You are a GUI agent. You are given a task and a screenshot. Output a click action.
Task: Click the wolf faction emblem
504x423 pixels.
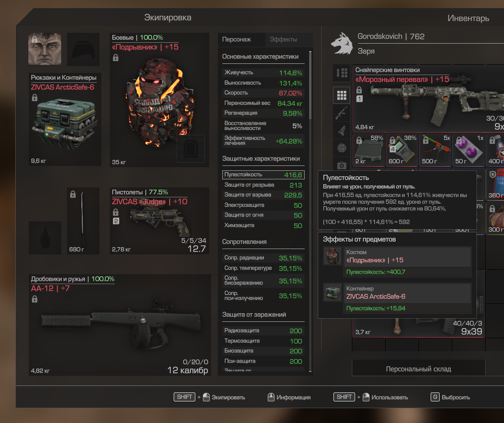coord(342,43)
